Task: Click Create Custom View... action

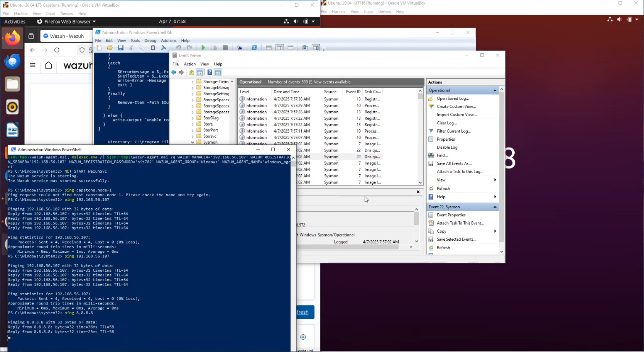Action: coord(456,107)
